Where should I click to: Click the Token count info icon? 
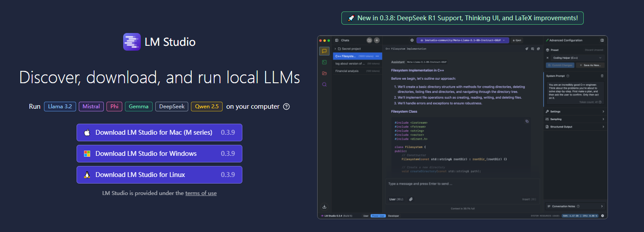(x=600, y=102)
